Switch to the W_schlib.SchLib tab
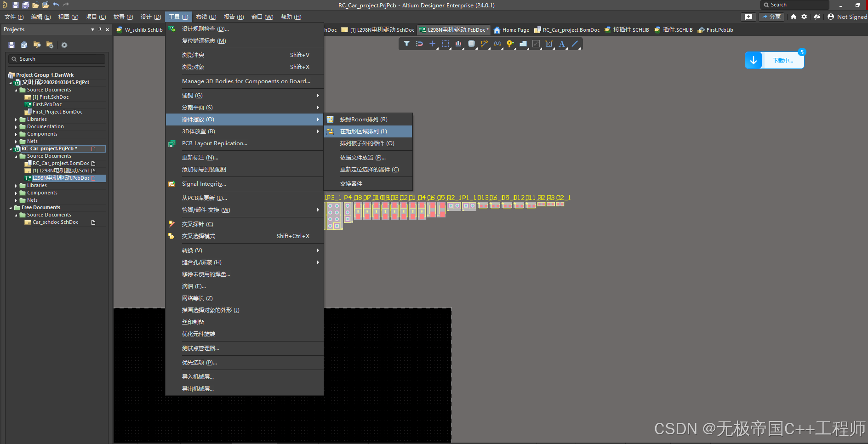Viewport: 868px width, 444px height. click(x=140, y=30)
